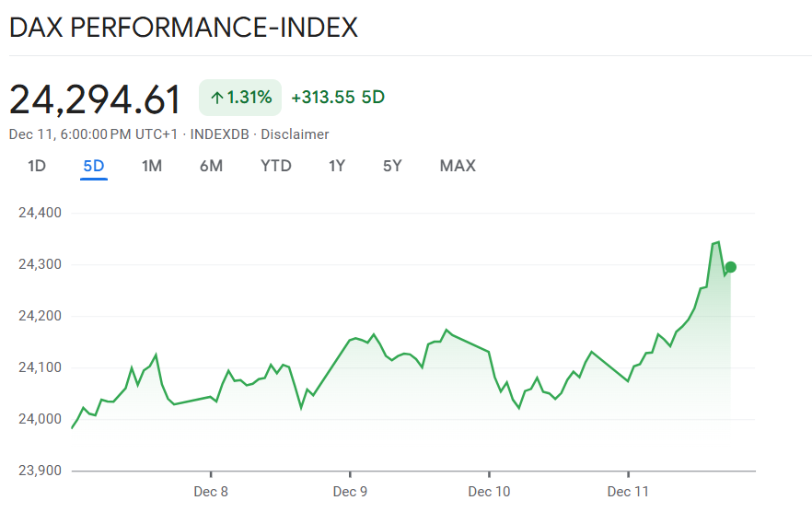Screen dimensions: 812x512
Task: Click the green up-arrow icon in the percentage badge
Action: point(217,97)
